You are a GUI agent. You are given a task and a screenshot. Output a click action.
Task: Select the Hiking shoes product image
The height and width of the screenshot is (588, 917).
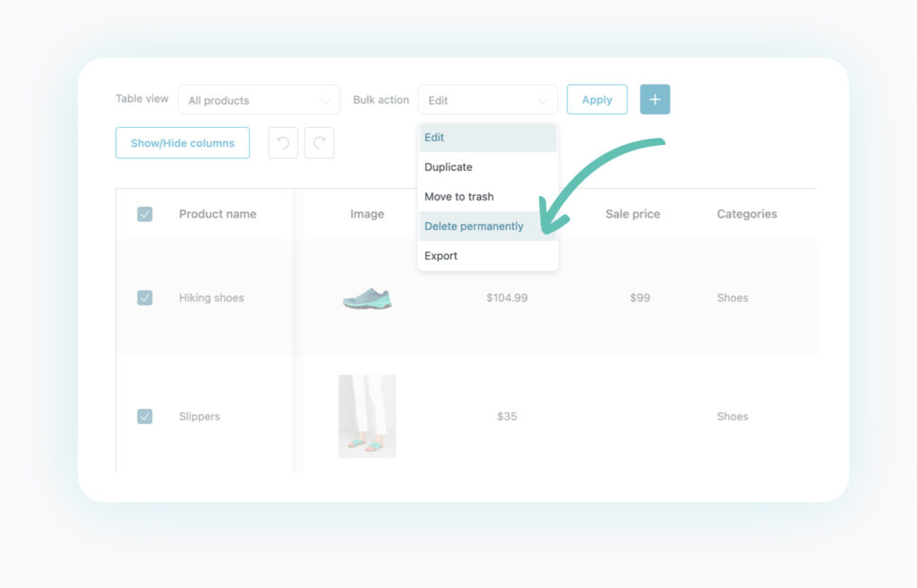tap(366, 297)
